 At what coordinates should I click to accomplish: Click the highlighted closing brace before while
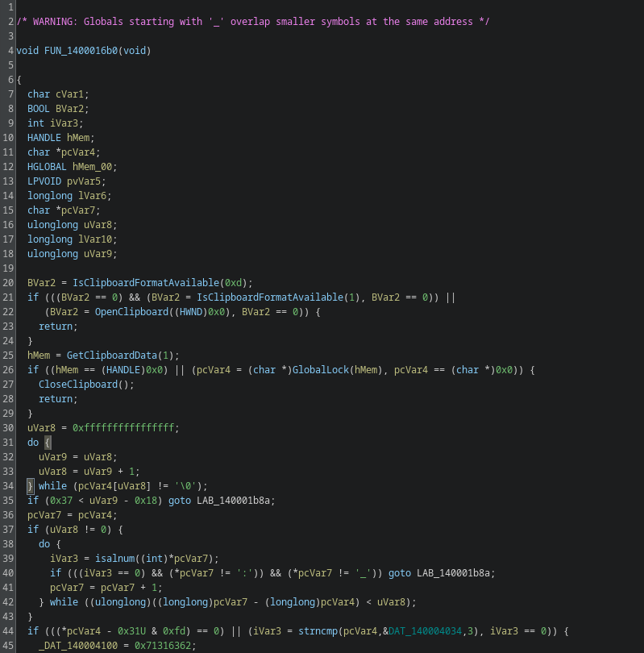[31, 486]
